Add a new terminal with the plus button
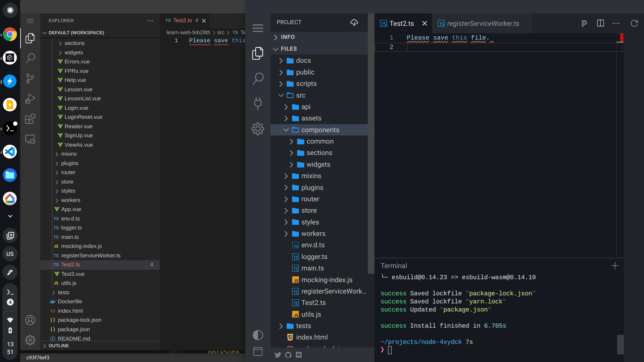 [615, 266]
